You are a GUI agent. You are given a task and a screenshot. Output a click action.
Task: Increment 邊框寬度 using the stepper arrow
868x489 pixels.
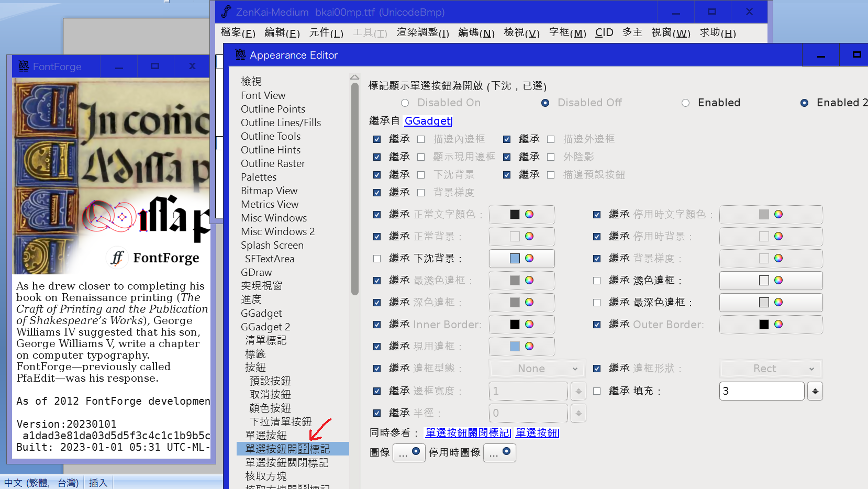[578, 388]
